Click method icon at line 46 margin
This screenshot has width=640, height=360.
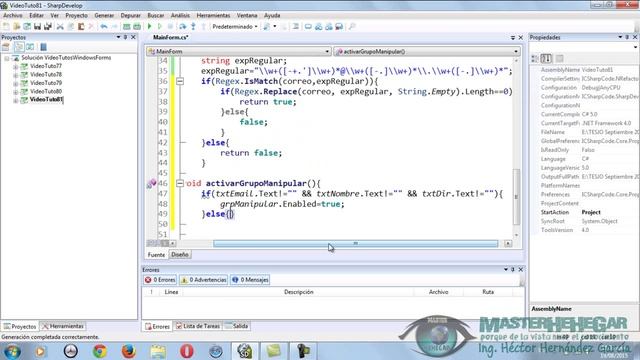pos(151,184)
